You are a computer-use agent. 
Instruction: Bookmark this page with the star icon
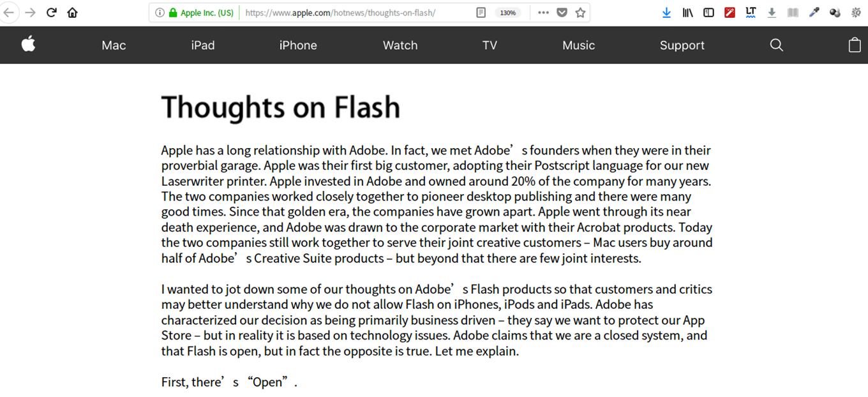point(580,13)
